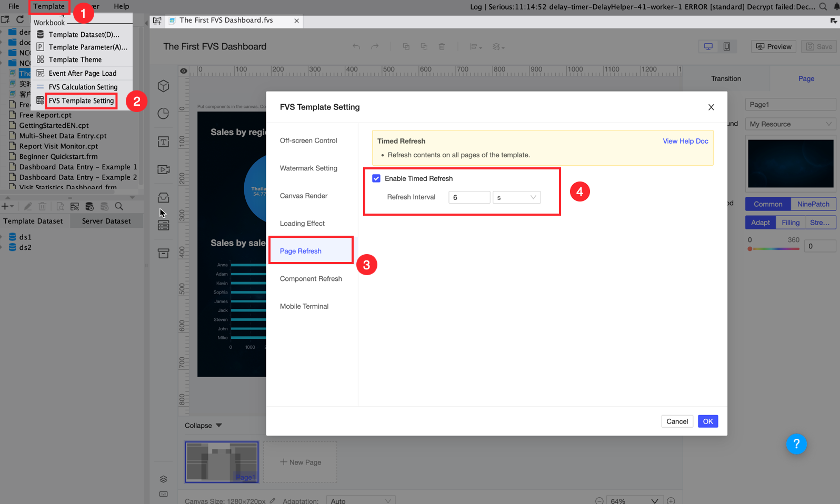The image size is (840, 504).
Task: Click the New Page button
Action: (x=300, y=462)
